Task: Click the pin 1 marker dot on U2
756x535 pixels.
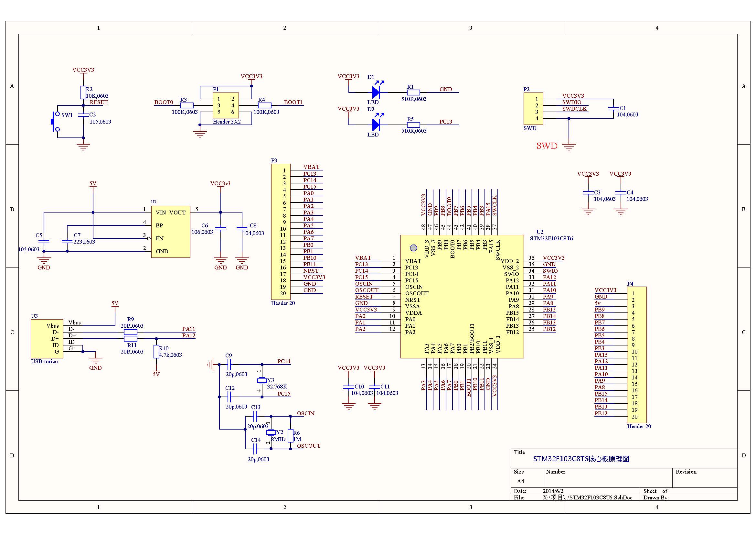Action: pos(414,248)
